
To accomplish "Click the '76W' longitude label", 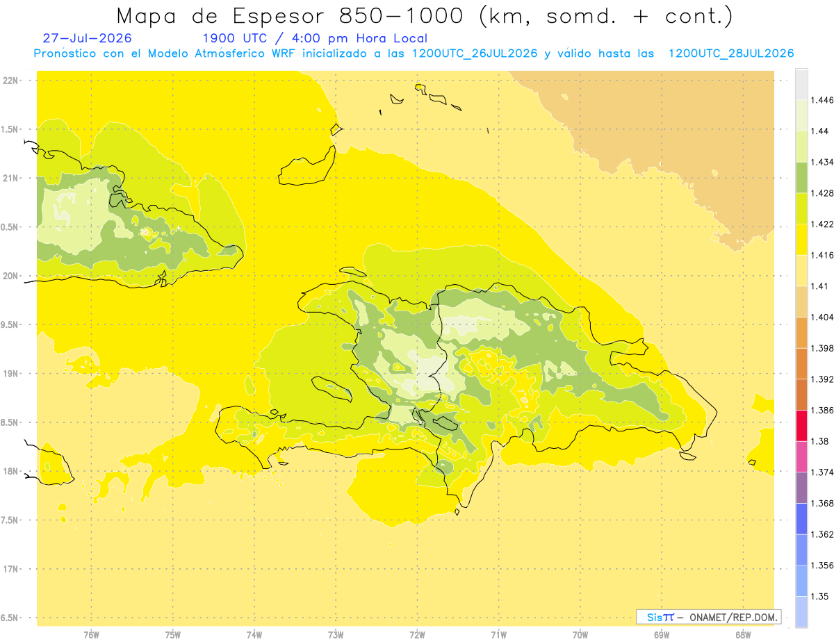I will [91, 635].
